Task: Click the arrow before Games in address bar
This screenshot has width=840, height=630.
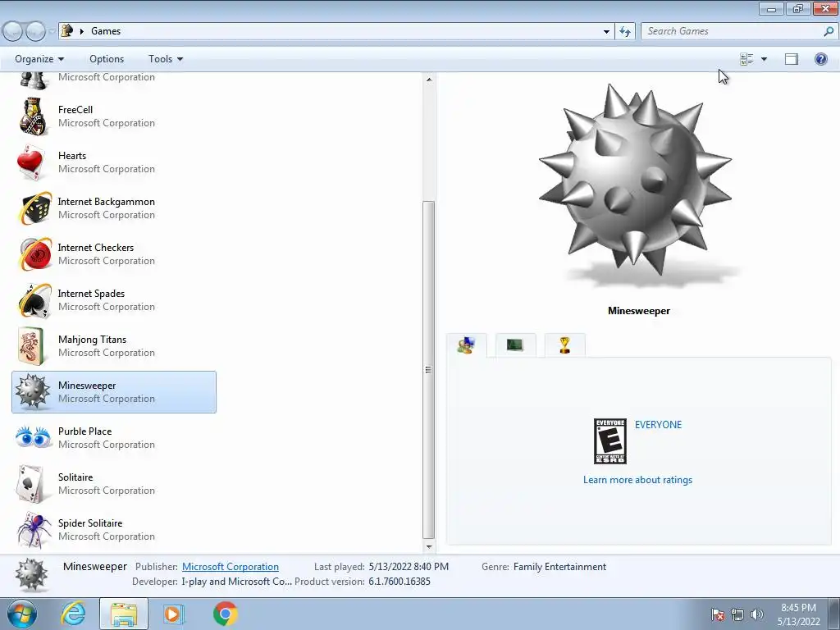Action: click(x=82, y=31)
